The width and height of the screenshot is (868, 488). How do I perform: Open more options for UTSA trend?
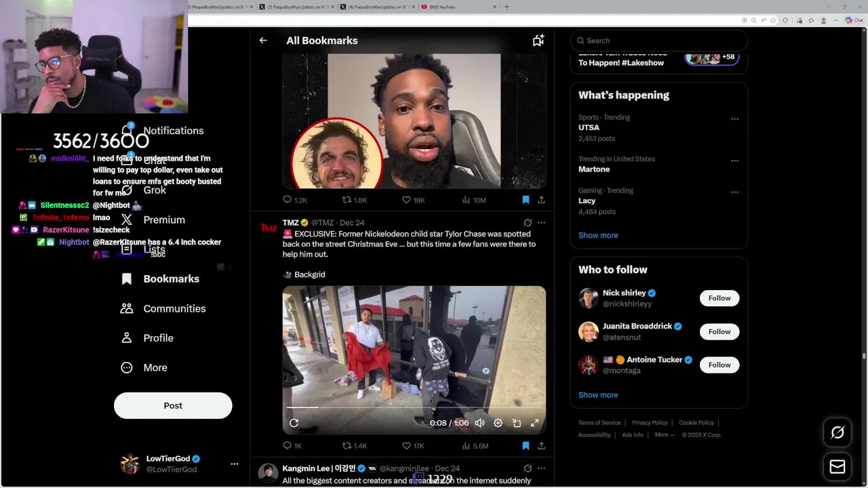(734, 119)
